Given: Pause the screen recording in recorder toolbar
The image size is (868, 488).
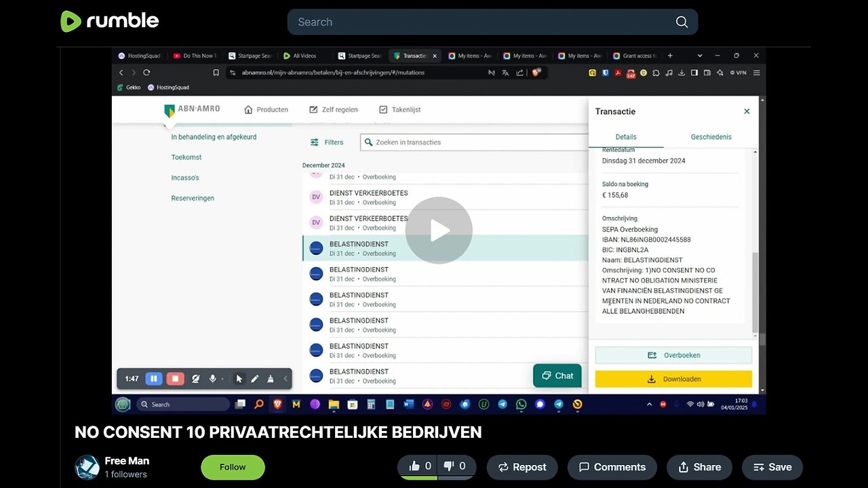Looking at the screenshot, I should [153, 379].
